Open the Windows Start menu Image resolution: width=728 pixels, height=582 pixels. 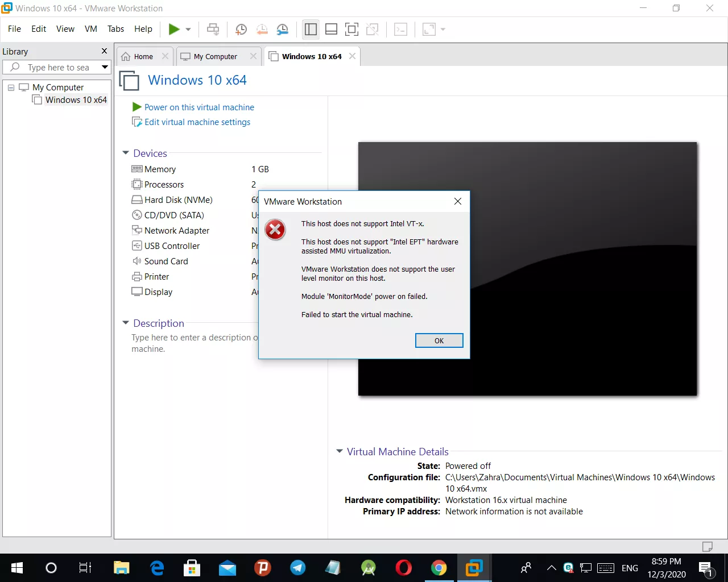[x=17, y=568]
